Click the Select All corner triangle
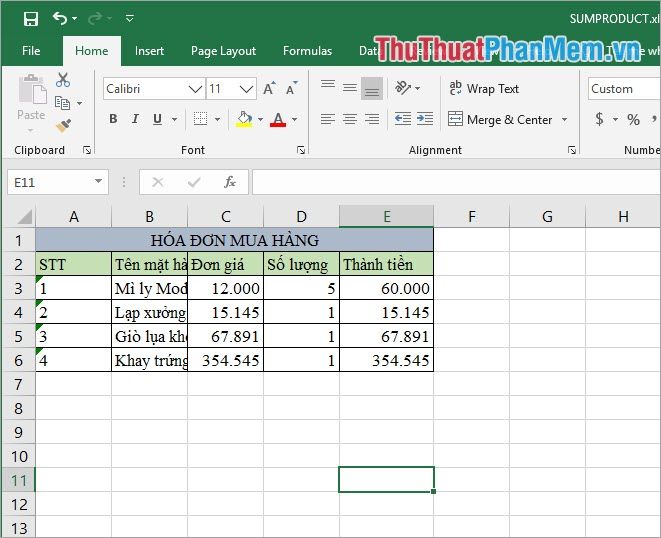The image size is (661, 538). click(x=24, y=216)
